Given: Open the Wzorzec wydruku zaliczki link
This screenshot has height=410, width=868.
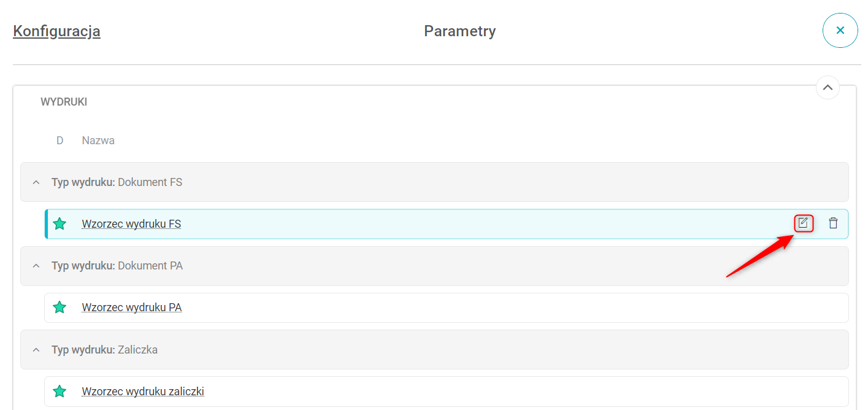Looking at the screenshot, I should [x=142, y=391].
